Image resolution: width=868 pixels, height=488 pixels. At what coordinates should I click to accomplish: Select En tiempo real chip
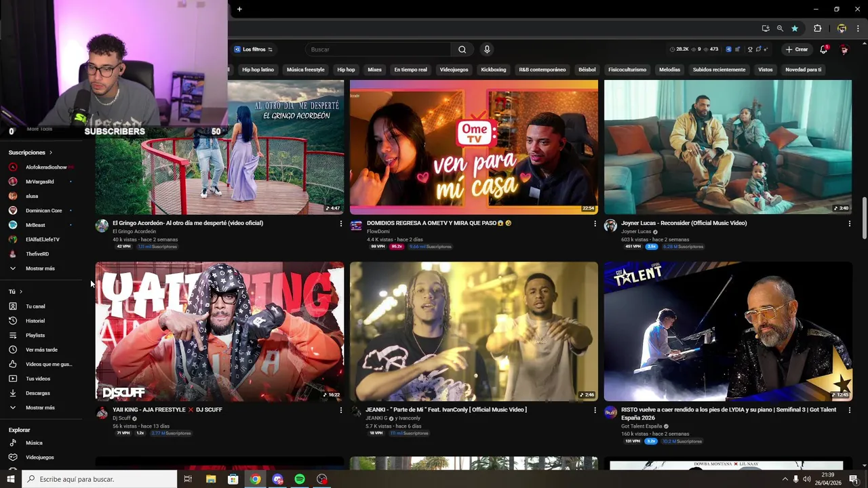[x=410, y=70]
